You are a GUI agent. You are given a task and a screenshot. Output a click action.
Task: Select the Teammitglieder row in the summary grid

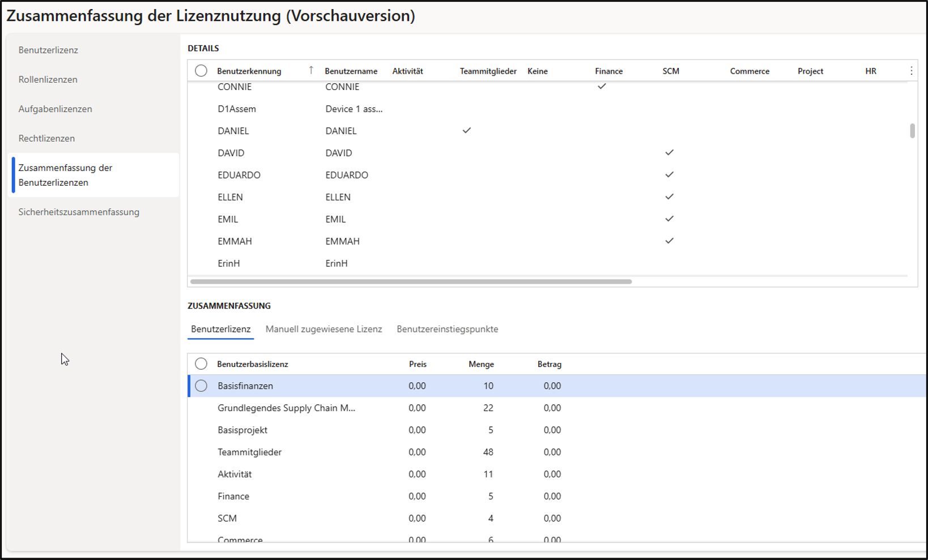pyautogui.click(x=249, y=452)
